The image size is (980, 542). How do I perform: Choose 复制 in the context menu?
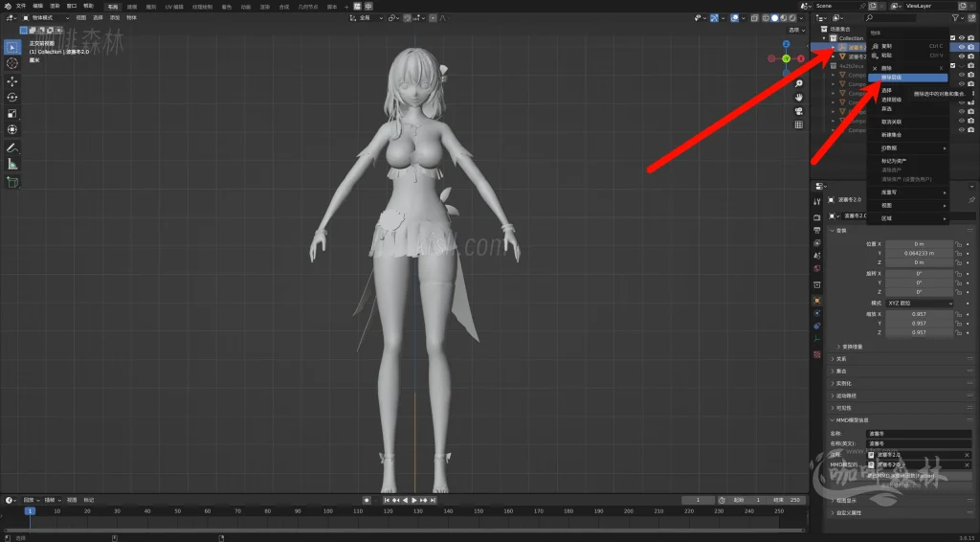click(907, 46)
